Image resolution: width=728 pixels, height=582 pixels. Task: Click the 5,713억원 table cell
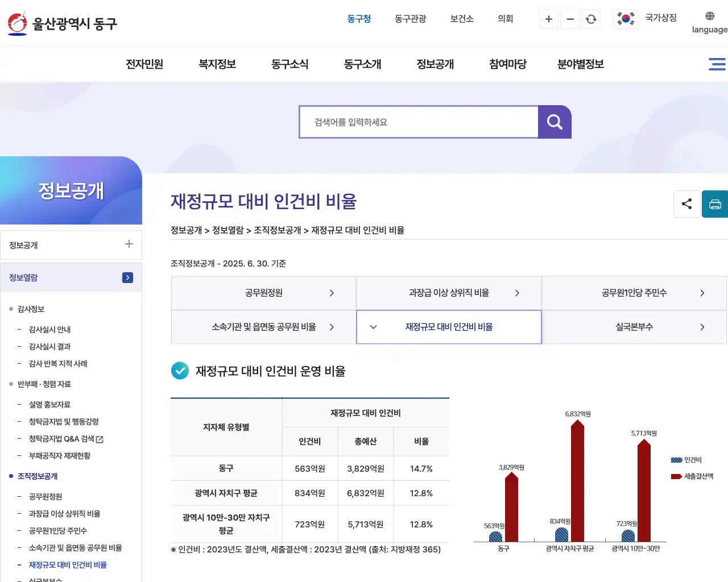pyautogui.click(x=366, y=525)
